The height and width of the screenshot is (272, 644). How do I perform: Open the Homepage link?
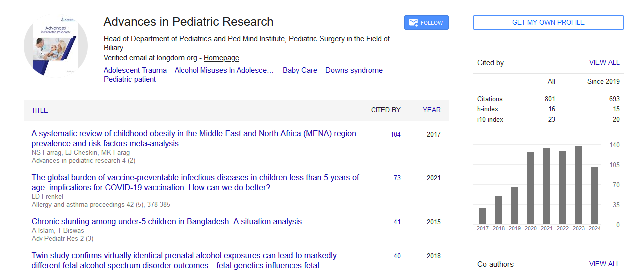coord(221,58)
